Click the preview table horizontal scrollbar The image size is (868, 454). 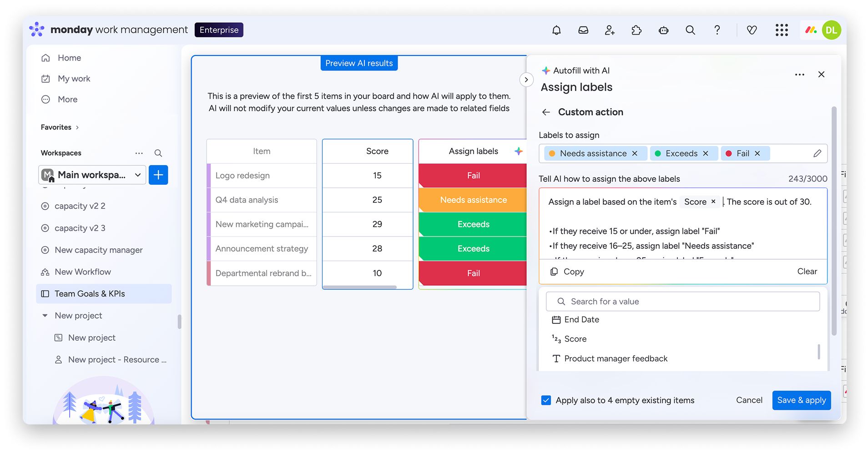tap(359, 288)
